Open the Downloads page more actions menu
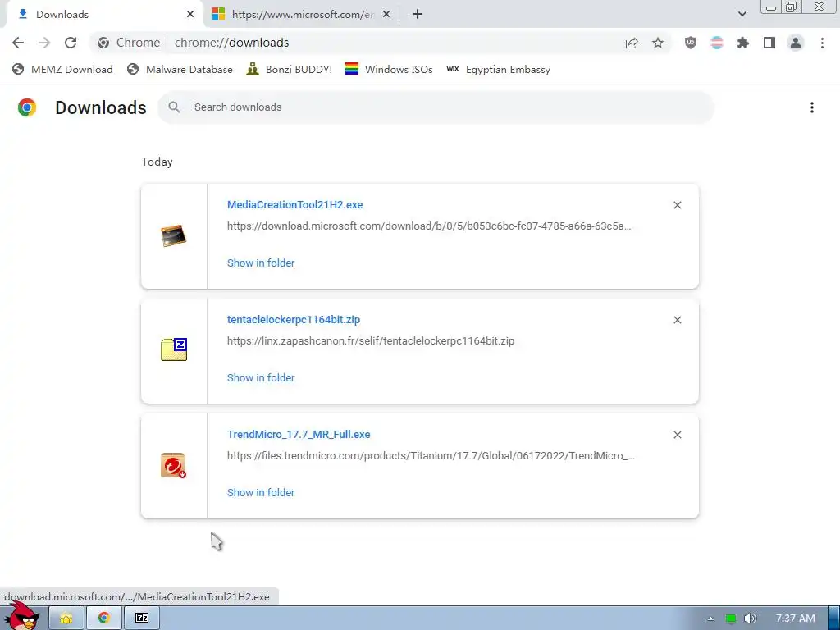 [812, 107]
